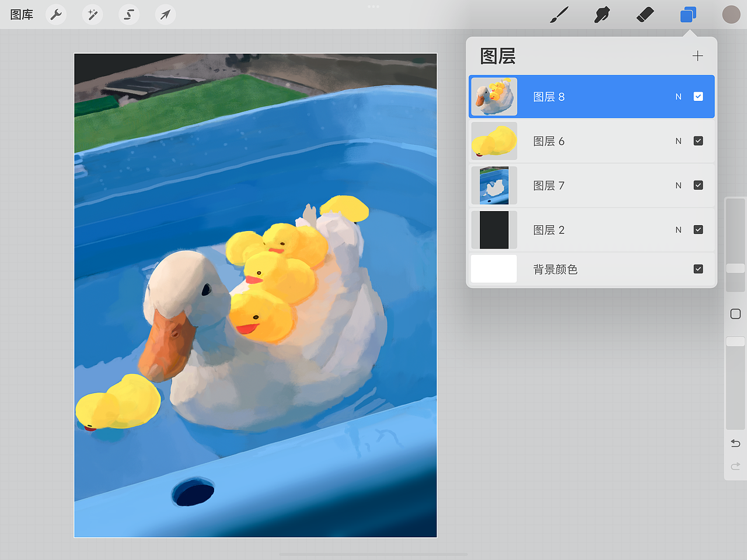Open blend mode N for 图层 2
This screenshot has width=747, height=560.
pos(678,230)
